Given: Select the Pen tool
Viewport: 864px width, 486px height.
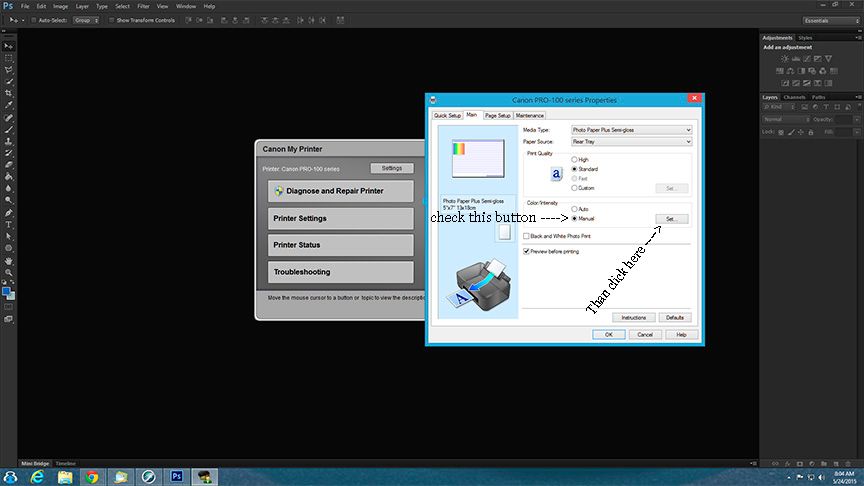Looking at the screenshot, I should coord(8,212).
